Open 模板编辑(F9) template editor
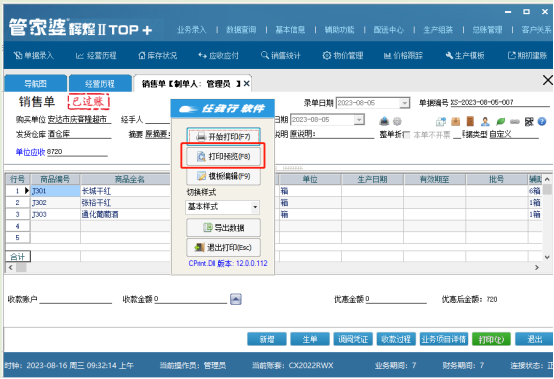Image resolution: width=554 pixels, height=379 pixels. click(224, 176)
